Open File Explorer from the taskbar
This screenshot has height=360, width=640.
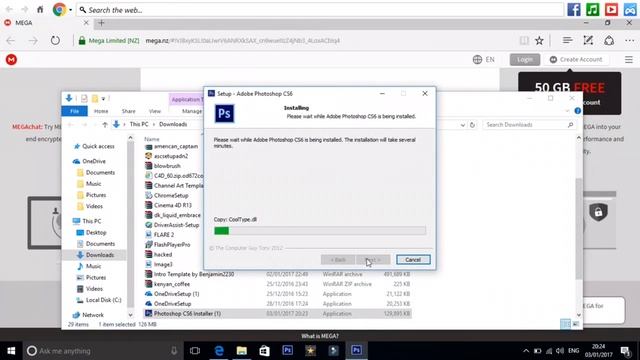pyautogui.click(x=242, y=351)
